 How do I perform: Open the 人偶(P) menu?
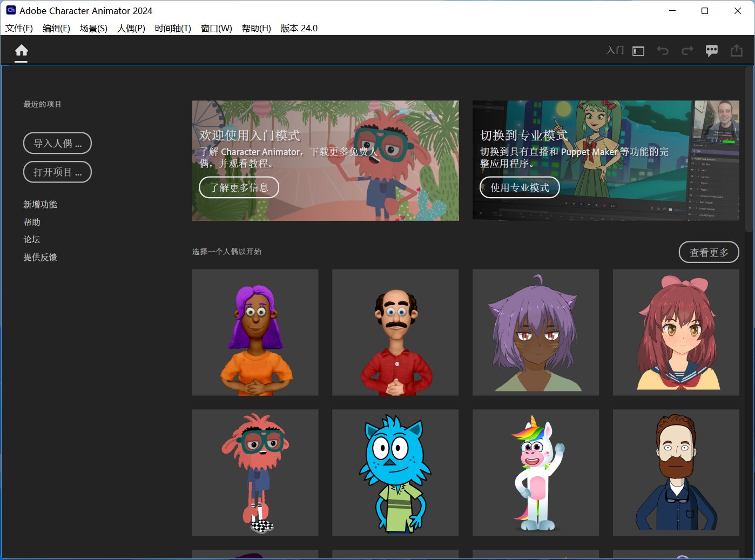[131, 28]
